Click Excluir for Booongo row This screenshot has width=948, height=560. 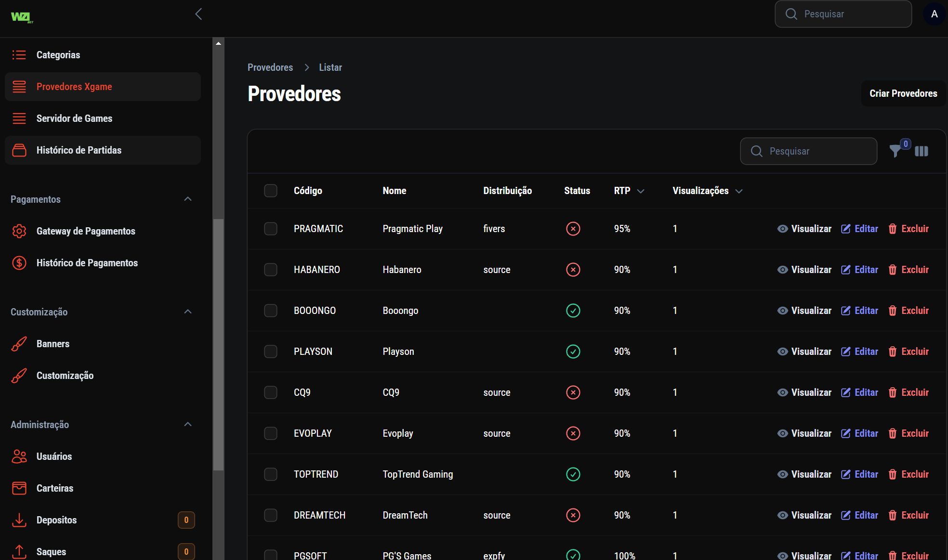click(x=908, y=311)
